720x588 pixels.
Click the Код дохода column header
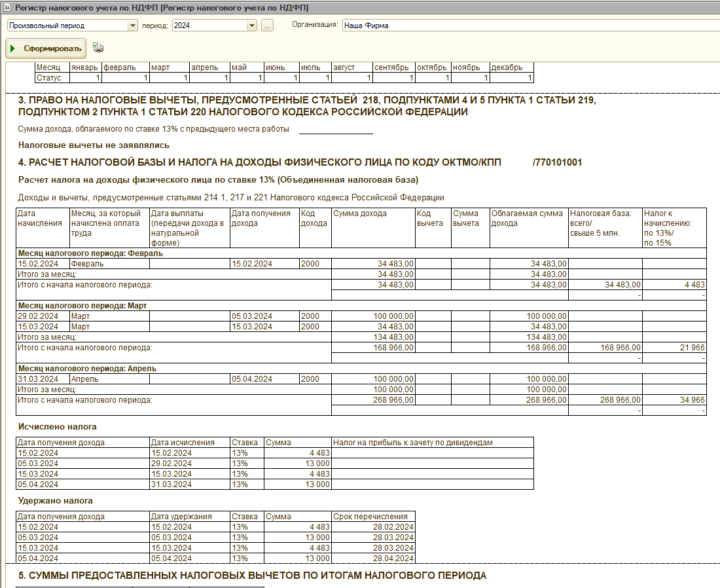pyautogui.click(x=315, y=218)
